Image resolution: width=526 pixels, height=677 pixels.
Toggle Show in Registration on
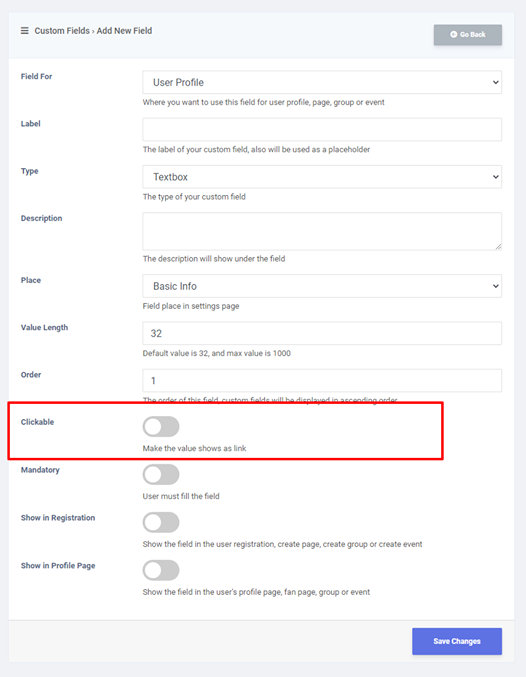(x=161, y=522)
